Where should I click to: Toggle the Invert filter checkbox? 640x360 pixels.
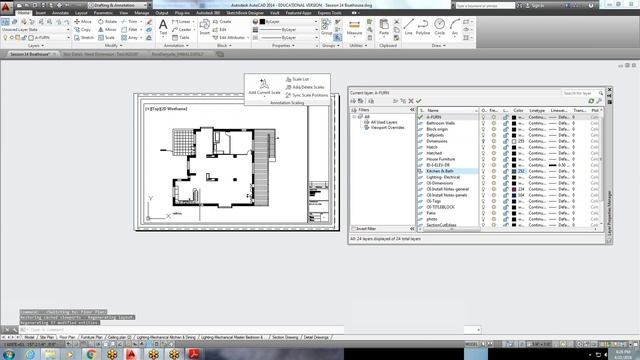pos(354,229)
